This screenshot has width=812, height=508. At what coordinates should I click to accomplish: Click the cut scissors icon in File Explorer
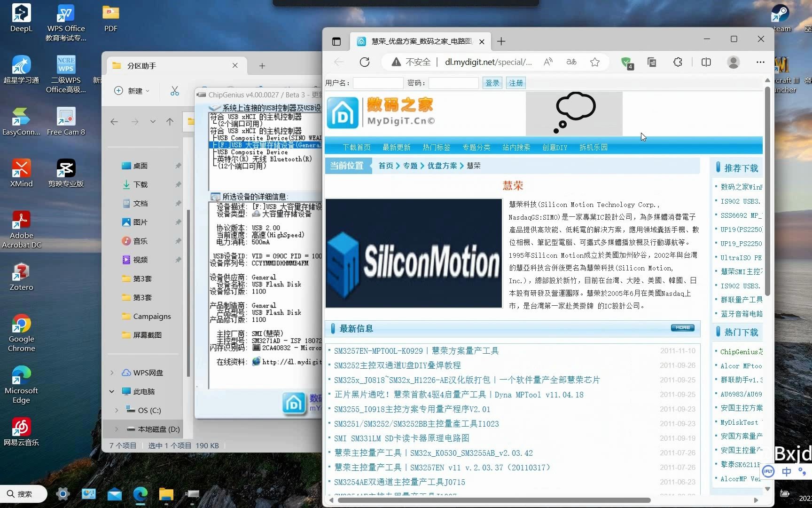point(175,91)
